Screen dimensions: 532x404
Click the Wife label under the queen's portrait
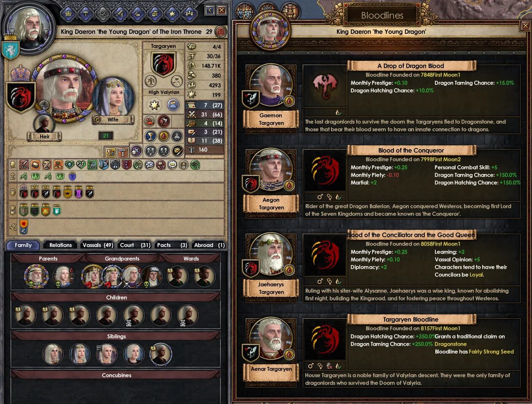(113, 120)
